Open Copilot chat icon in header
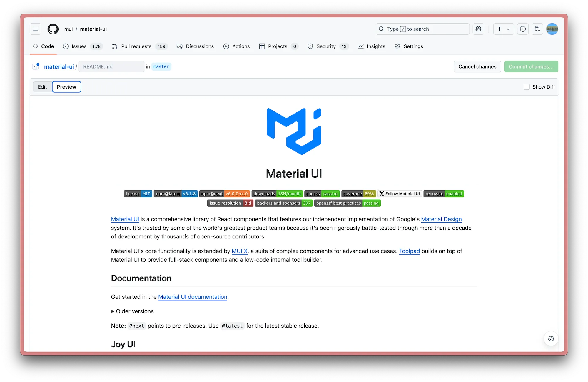Viewport: 588px width, 382px height. (x=478, y=29)
